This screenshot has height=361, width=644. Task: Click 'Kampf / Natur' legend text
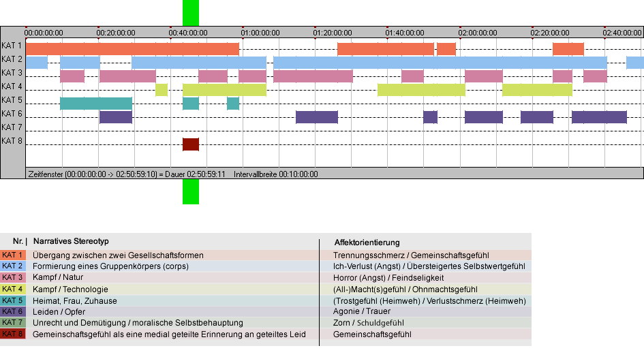point(58,278)
